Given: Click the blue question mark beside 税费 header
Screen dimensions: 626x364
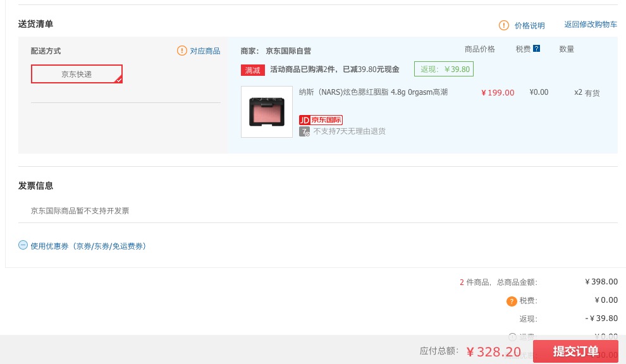Looking at the screenshot, I should coord(537,48).
